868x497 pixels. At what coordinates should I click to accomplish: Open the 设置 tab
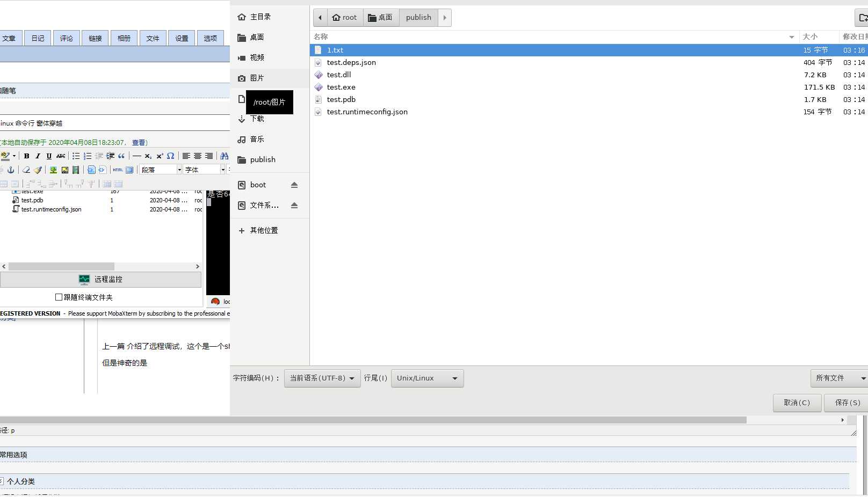(x=182, y=38)
